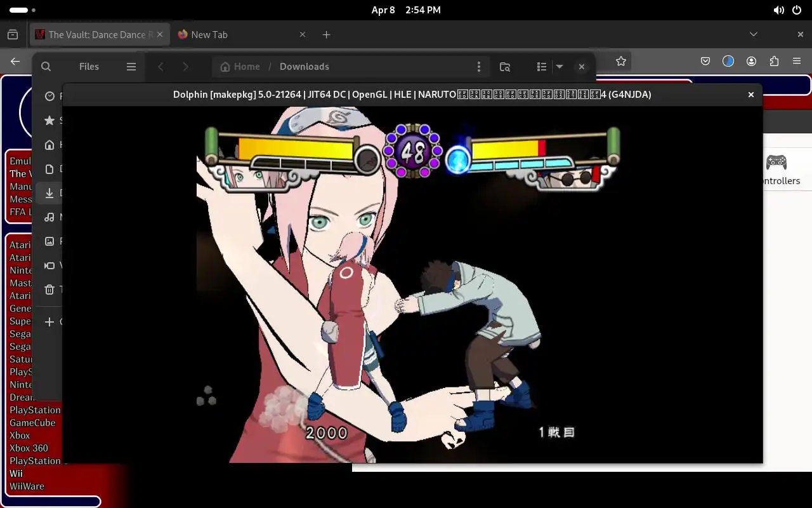812x508 pixels.
Task: Click the blue circular extension icon in Firefox
Action: [x=728, y=61]
